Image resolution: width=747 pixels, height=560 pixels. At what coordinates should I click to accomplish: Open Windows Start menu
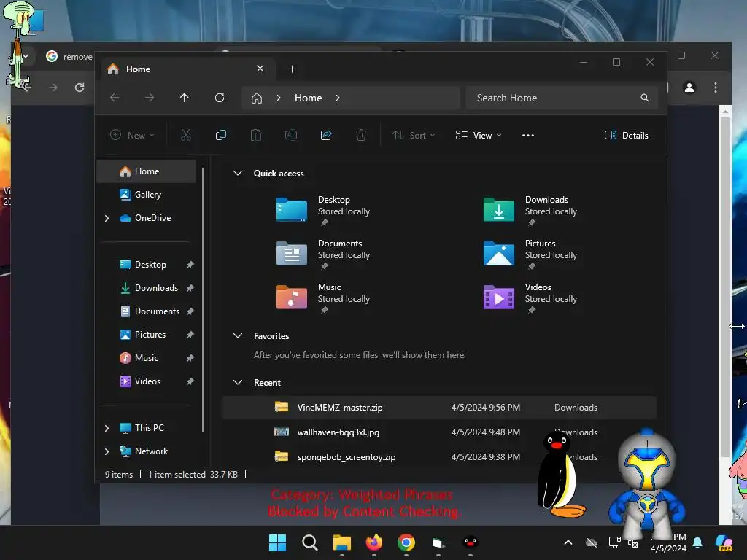[x=277, y=542]
